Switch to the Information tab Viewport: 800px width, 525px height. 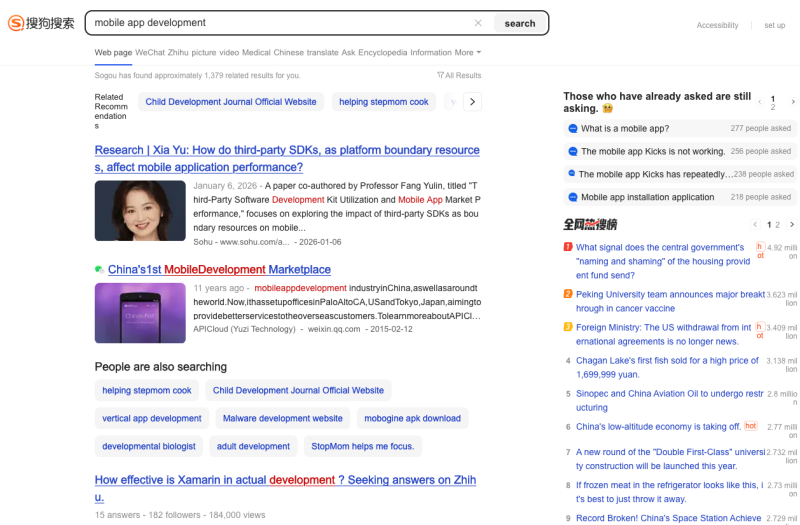431,53
